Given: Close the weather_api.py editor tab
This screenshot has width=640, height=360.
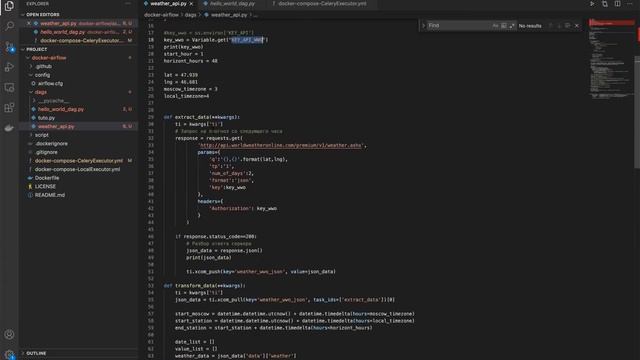Looking at the screenshot, I should (191, 4).
